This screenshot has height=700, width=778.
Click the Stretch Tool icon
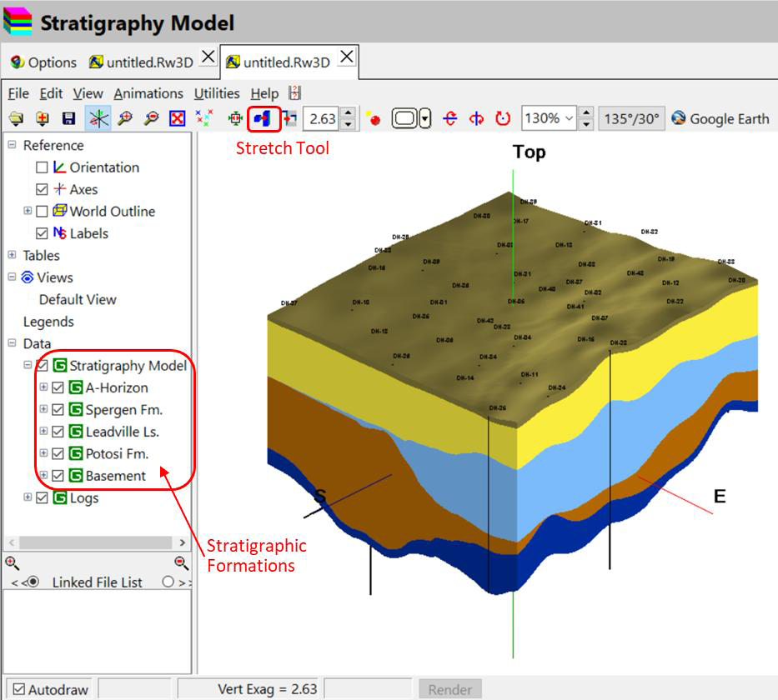pos(264,119)
